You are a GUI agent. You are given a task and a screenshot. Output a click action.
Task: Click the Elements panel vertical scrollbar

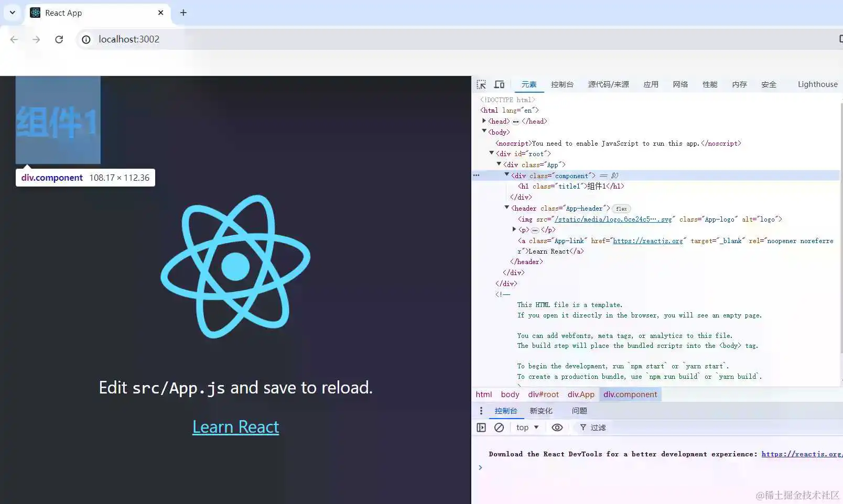pyautogui.click(x=841, y=228)
